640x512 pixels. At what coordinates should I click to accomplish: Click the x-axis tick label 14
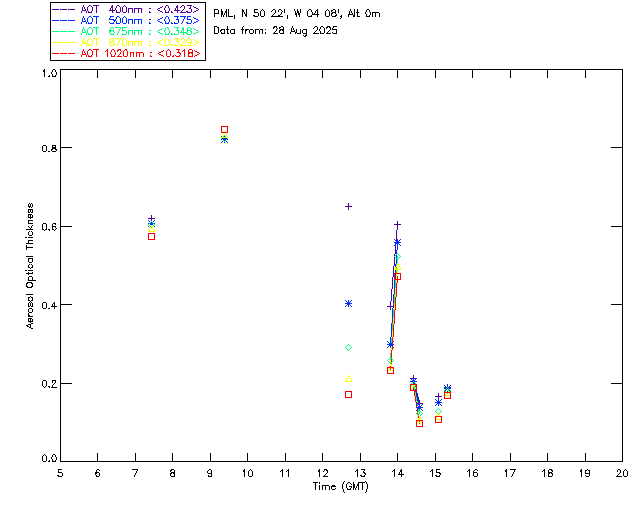point(398,473)
